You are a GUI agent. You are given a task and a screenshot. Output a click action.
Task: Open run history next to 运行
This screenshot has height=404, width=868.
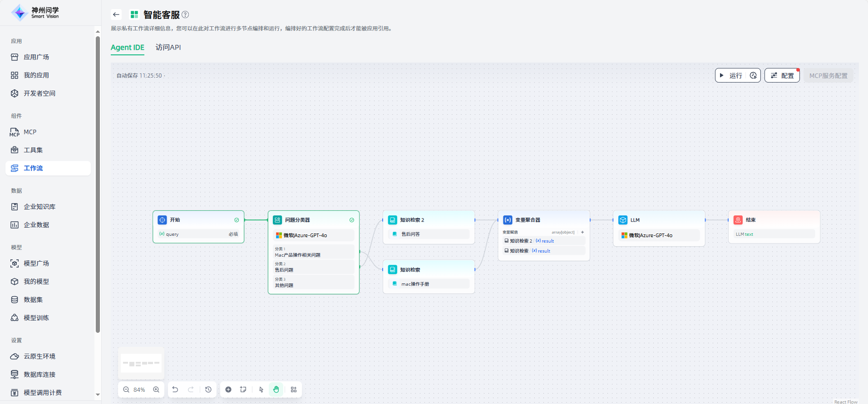coord(753,76)
